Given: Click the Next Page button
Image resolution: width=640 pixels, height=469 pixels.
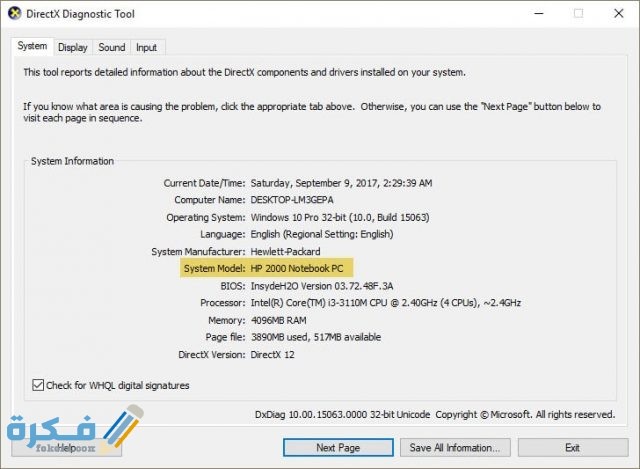Looking at the screenshot, I should (339, 447).
